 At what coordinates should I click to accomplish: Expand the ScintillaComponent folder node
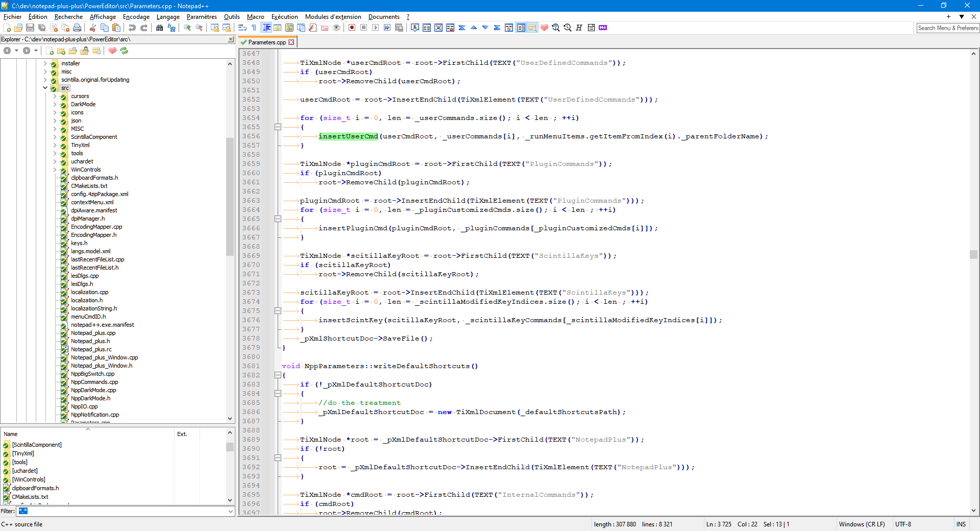[x=55, y=137]
